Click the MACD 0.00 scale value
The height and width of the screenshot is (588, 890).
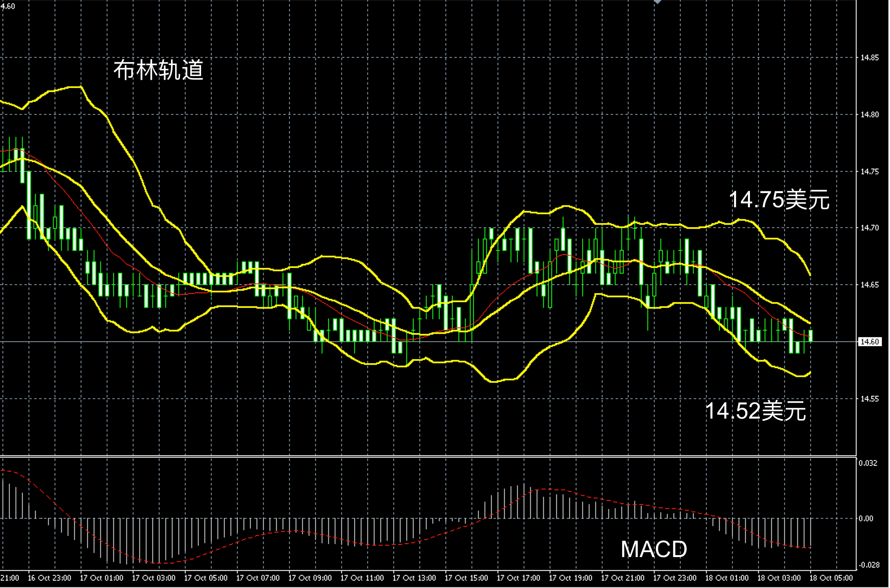click(866, 518)
